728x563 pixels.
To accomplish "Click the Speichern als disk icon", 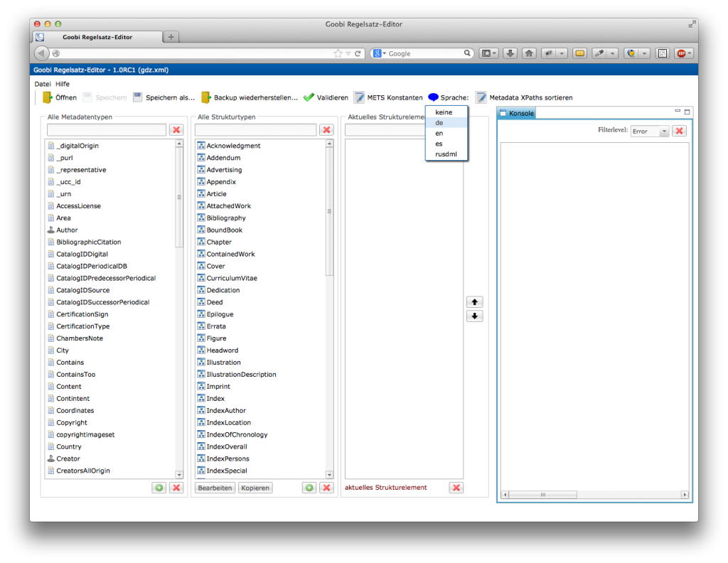I will (137, 97).
